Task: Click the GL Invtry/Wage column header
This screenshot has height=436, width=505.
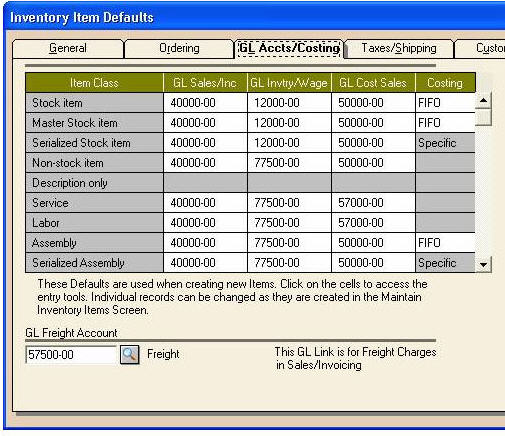Action: click(x=289, y=83)
